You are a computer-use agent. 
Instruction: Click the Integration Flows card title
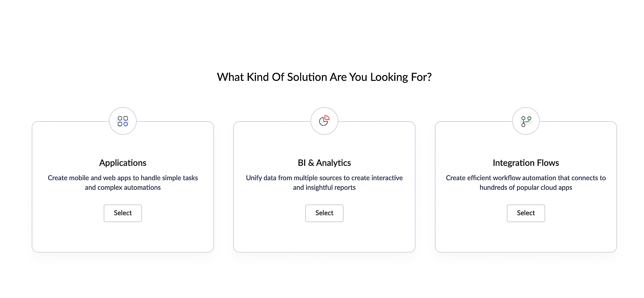(526, 163)
